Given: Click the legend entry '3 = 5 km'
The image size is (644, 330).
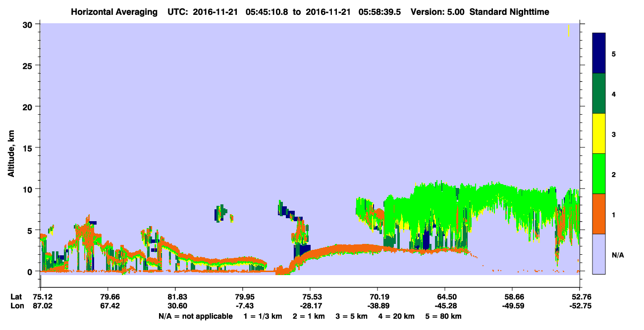Looking at the screenshot, I should point(353,316).
